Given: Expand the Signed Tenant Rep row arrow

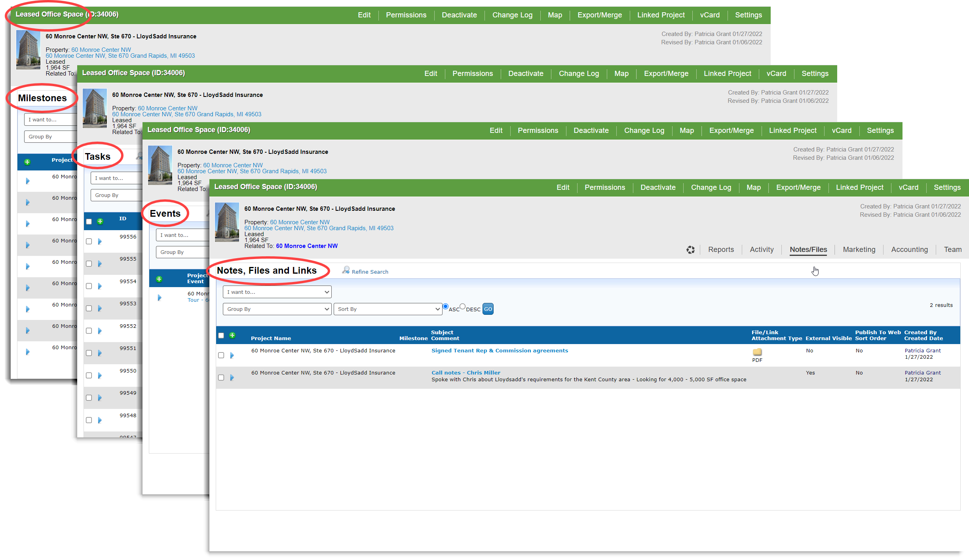Looking at the screenshot, I should click(x=232, y=355).
